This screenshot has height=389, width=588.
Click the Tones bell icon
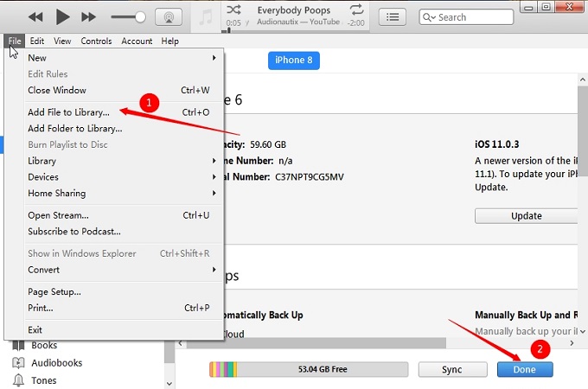[x=18, y=380]
